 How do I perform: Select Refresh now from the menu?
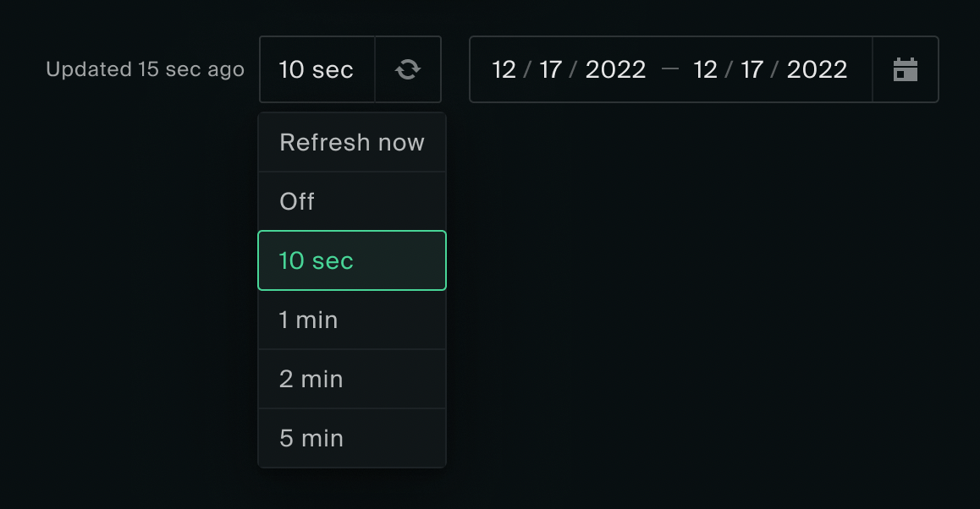point(351,142)
